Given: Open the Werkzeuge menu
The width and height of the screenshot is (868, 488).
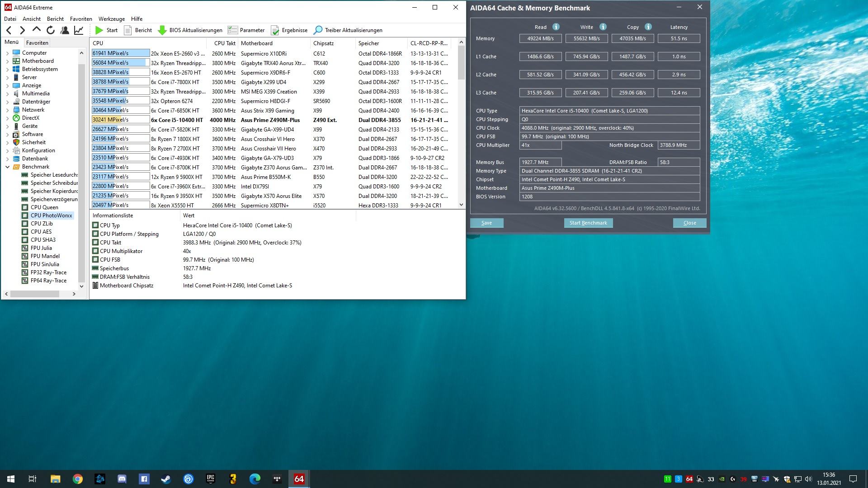Looking at the screenshot, I should (x=112, y=19).
